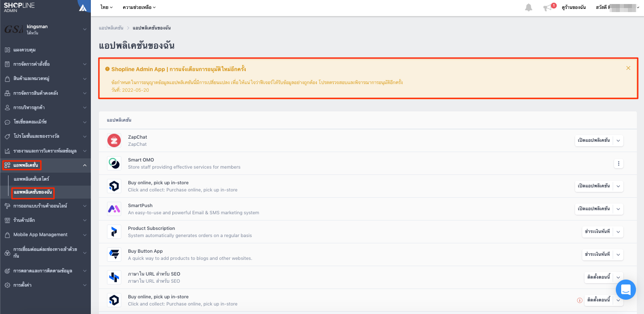This screenshot has width=644, height=314.
Task: Open the notification bell icon
Action: pos(529,8)
